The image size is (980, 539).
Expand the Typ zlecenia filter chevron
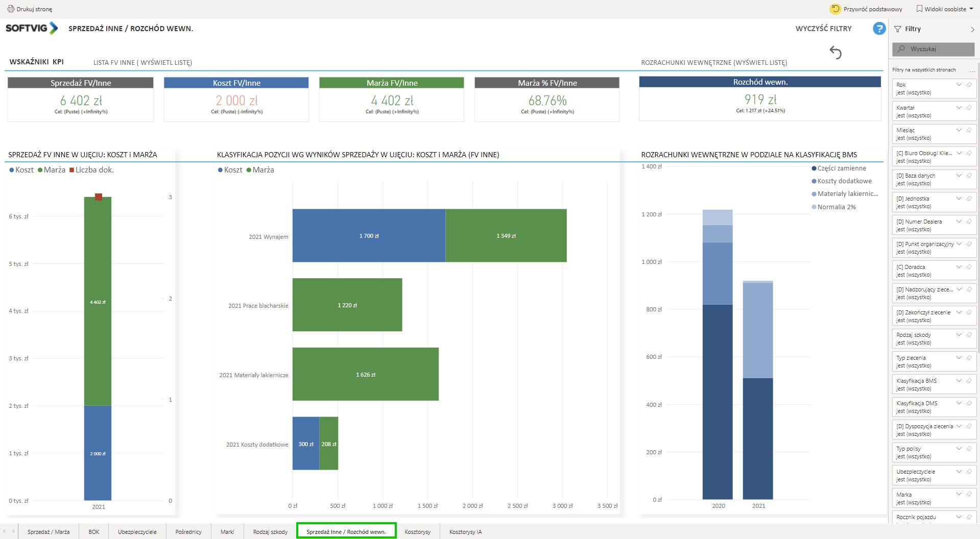click(959, 358)
